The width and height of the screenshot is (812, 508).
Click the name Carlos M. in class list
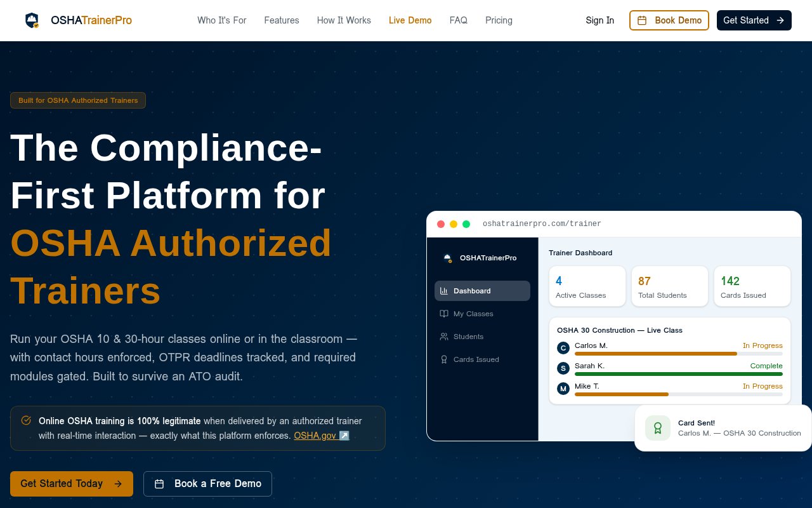click(591, 345)
